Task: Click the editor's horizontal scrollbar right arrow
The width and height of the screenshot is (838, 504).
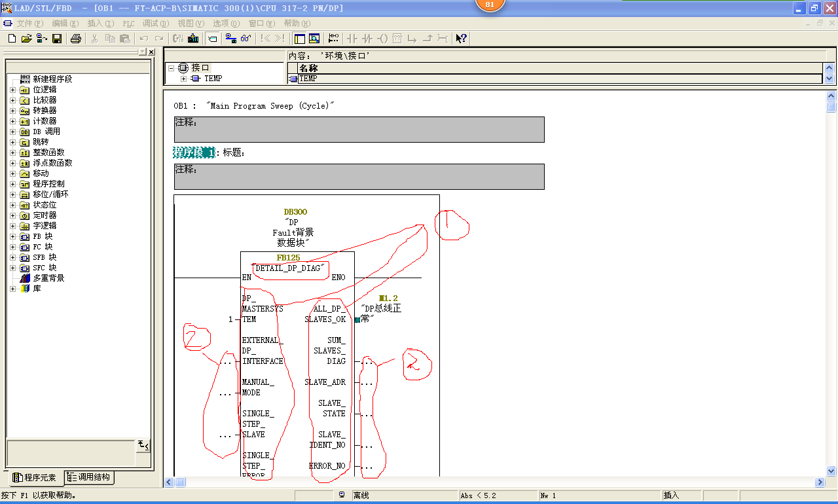Action: click(x=820, y=482)
